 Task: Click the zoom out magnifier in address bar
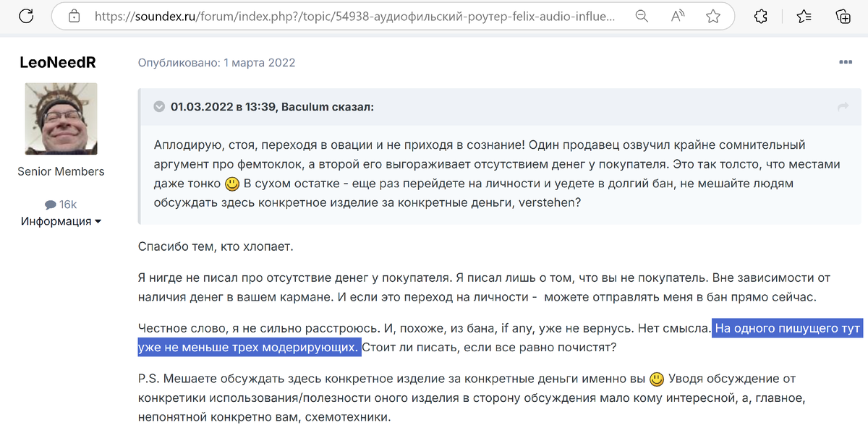point(641,15)
